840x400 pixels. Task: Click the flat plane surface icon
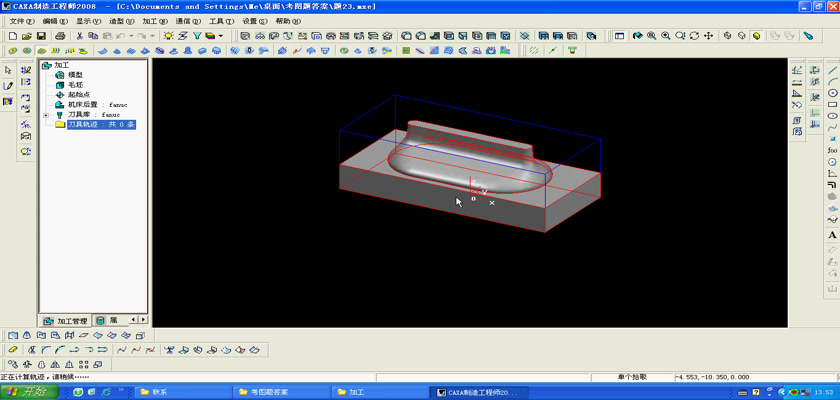[83, 336]
